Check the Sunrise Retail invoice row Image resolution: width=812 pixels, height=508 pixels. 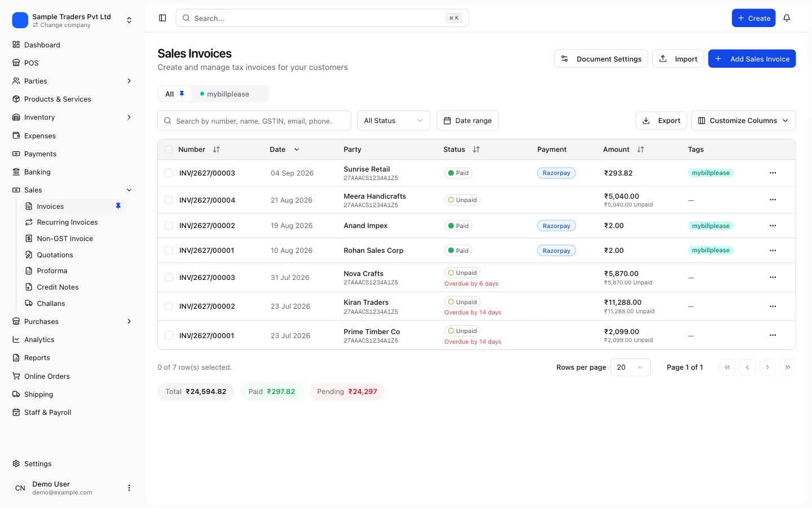pyautogui.click(x=169, y=173)
